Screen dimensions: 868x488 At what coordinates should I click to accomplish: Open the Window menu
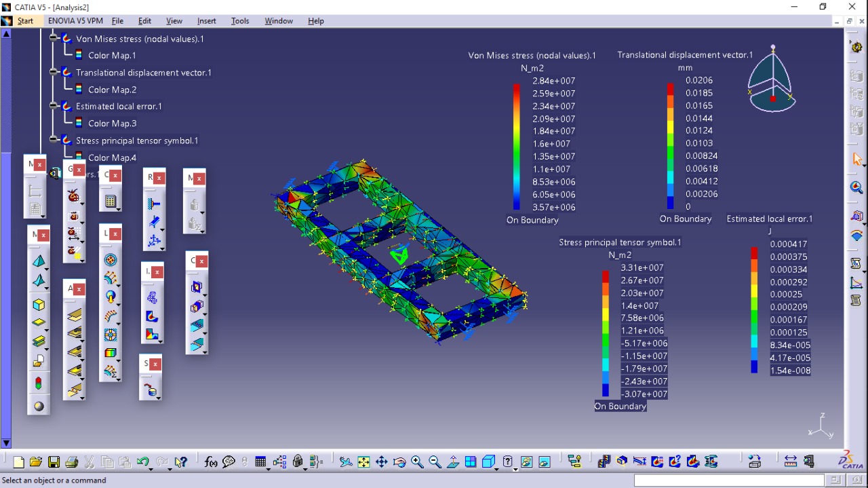coord(279,21)
